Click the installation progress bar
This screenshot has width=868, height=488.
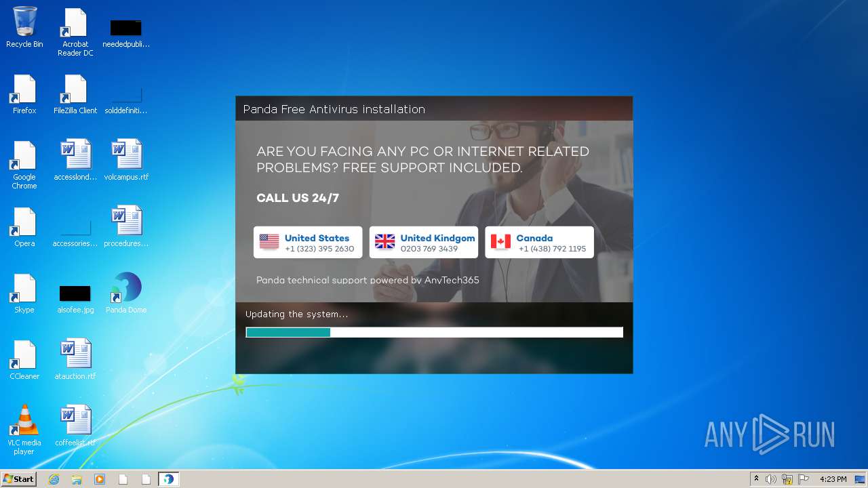(x=434, y=332)
